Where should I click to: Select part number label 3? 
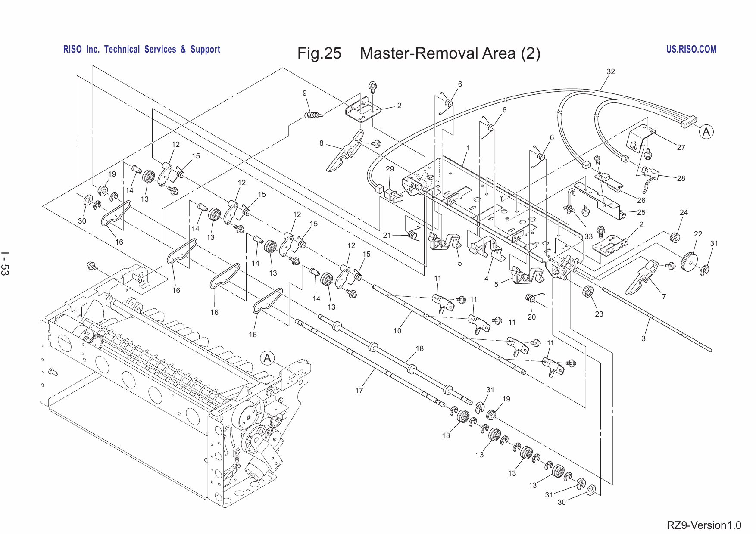click(644, 338)
